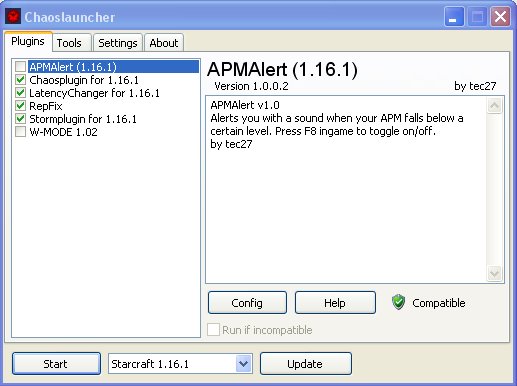Open the Starcraft 1.16.1 version dropdown
The image size is (517, 386).
point(243,364)
